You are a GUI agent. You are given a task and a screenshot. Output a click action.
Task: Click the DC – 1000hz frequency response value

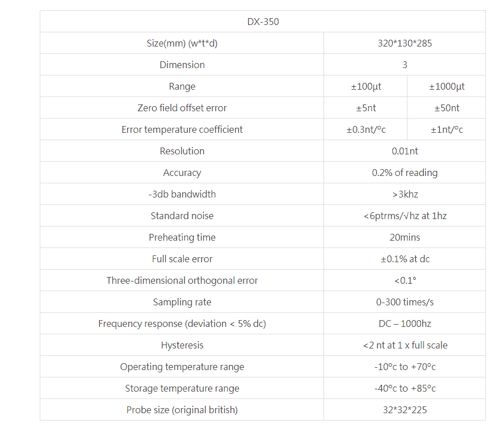coord(405,324)
